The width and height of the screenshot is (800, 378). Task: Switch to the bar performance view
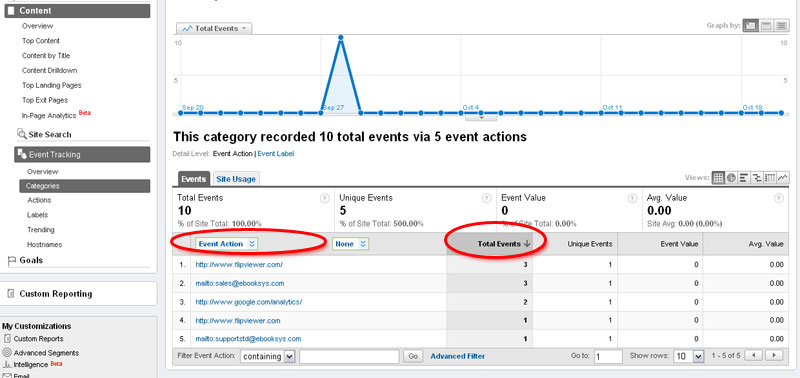(x=744, y=178)
